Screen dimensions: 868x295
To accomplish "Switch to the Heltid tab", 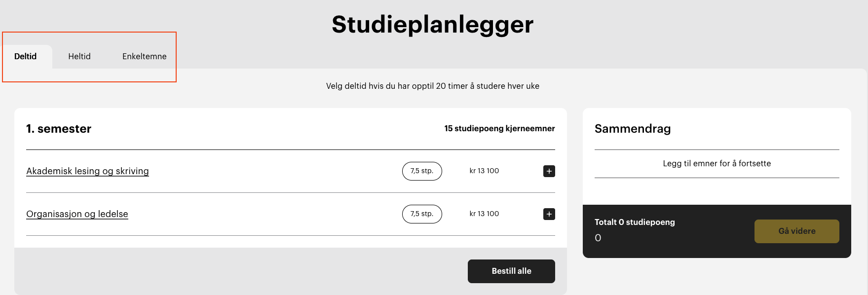I will pos(79,57).
